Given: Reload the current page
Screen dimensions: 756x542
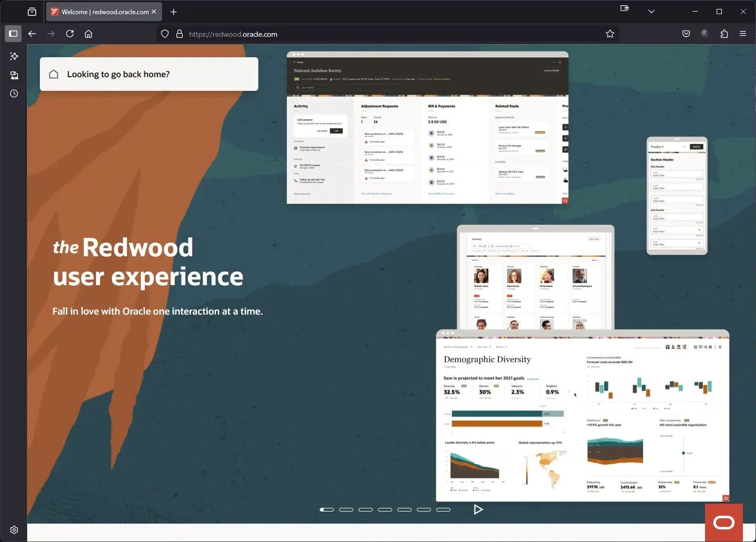Looking at the screenshot, I should coord(70,34).
